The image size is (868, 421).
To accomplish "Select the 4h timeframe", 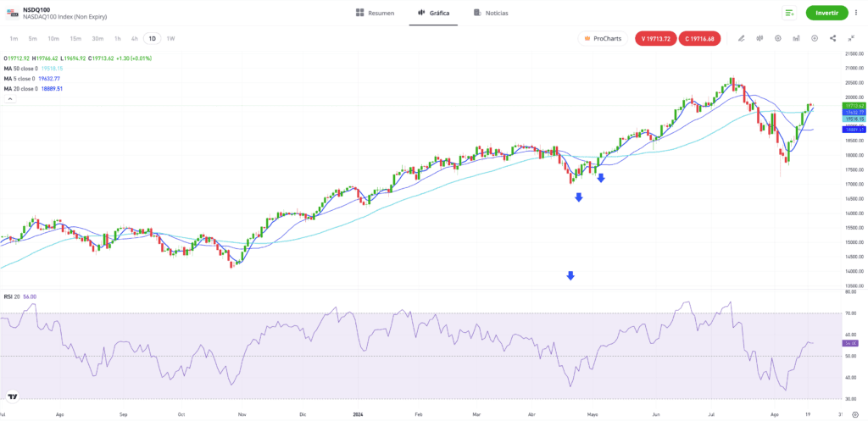I will point(135,39).
